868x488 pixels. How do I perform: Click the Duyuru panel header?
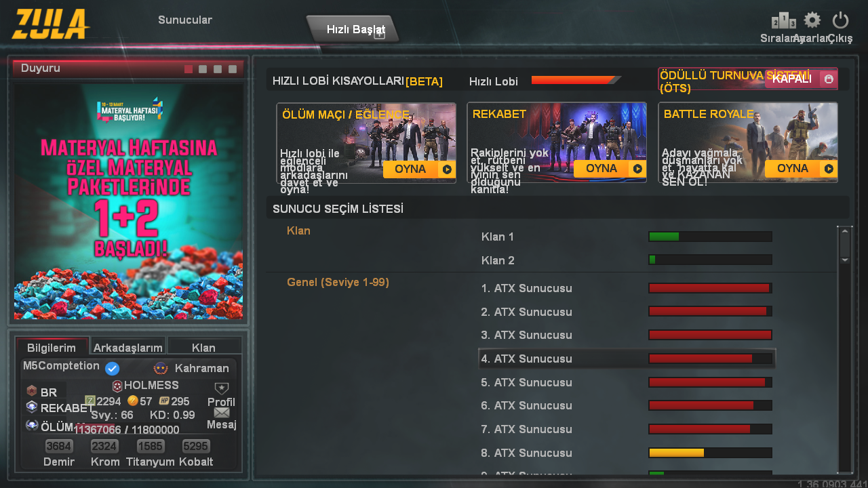tap(128, 68)
